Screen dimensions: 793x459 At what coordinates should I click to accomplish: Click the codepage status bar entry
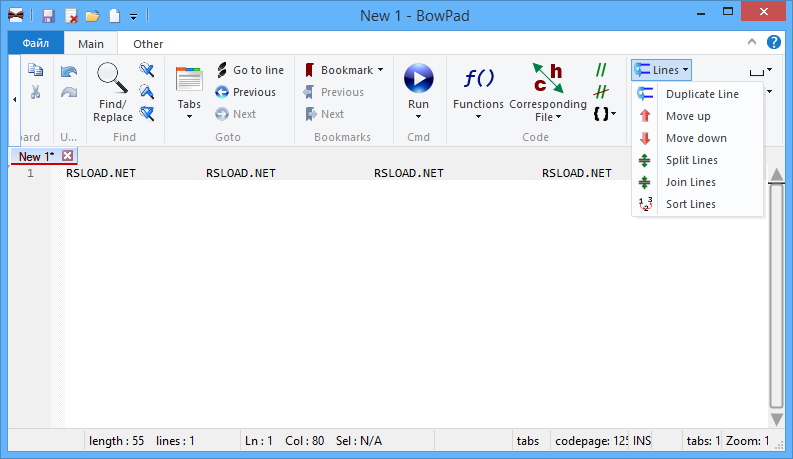(591, 441)
